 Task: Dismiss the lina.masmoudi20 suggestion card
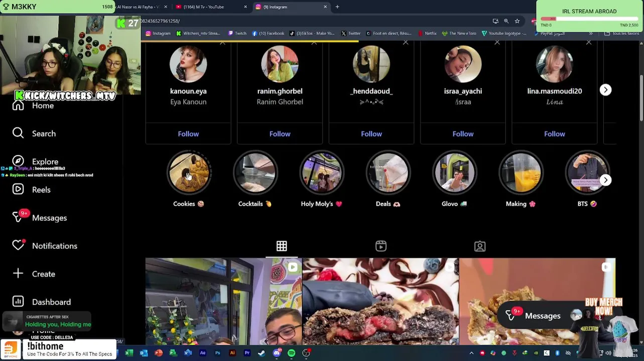589,43
